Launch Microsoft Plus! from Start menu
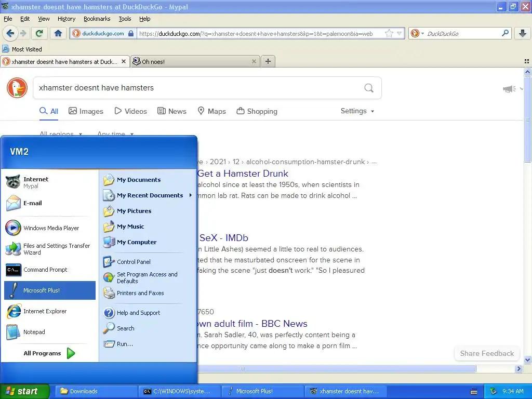This screenshot has width=532, height=399. tap(49, 290)
